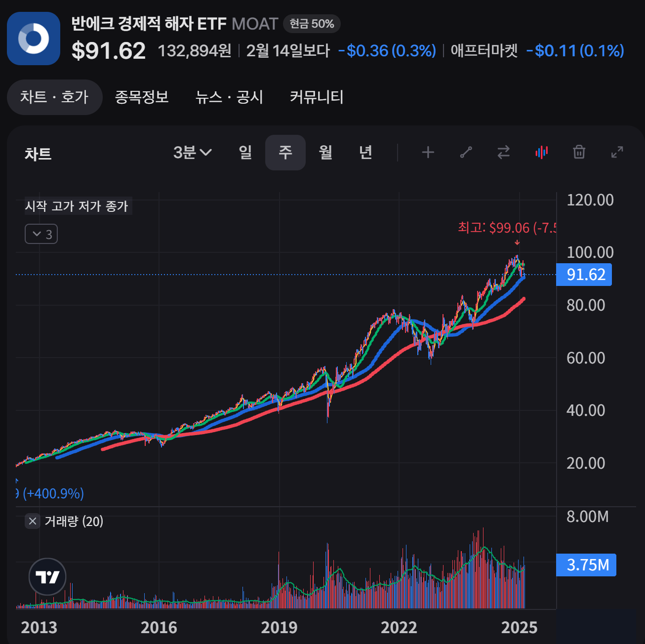The width and height of the screenshot is (645, 644).
Task: Open the 3분 interval dropdown
Action: point(193,153)
